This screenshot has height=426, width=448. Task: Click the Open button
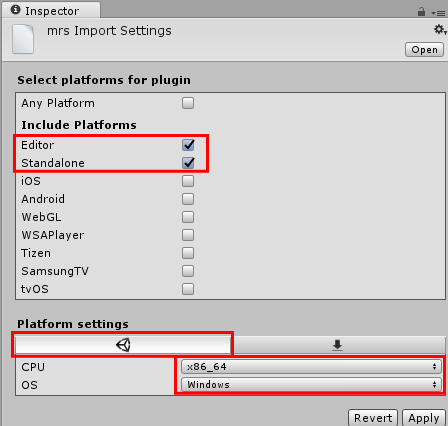[x=424, y=50]
